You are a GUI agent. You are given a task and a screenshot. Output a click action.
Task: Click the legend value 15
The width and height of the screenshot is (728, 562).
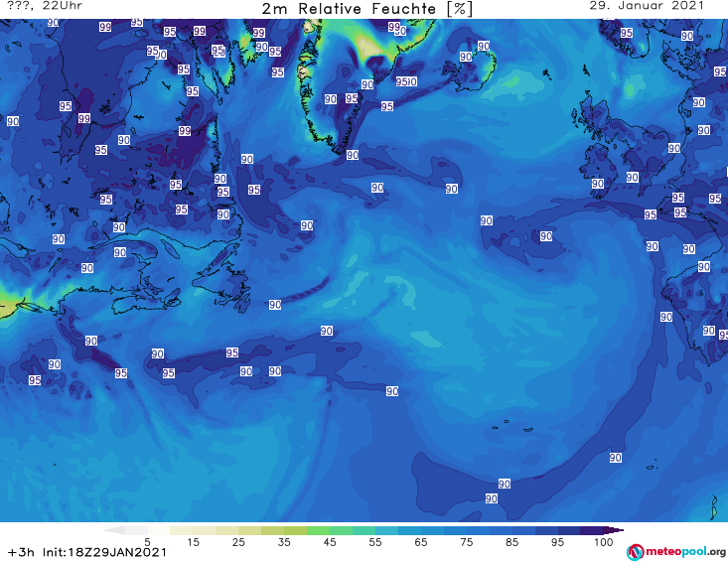pos(193,542)
